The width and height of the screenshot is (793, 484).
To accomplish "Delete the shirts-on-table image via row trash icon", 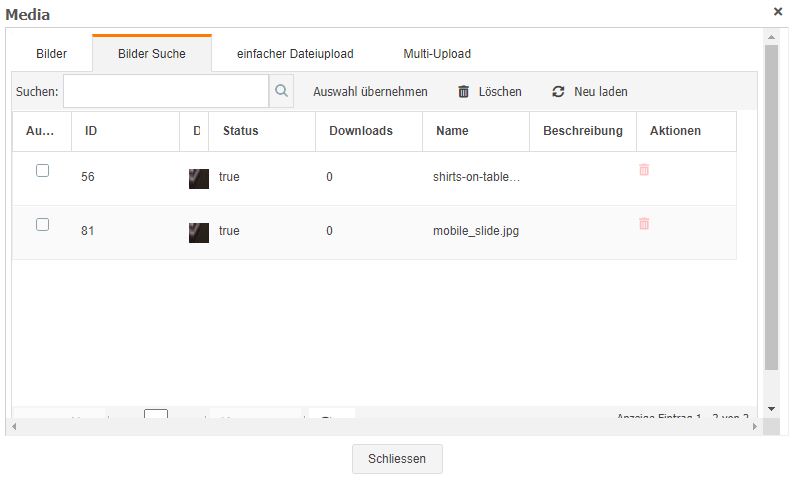I will pos(644,170).
